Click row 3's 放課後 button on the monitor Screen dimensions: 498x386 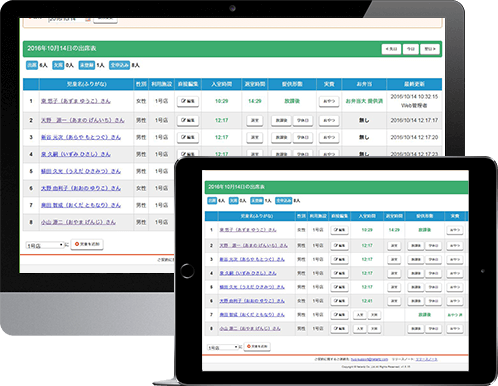point(281,137)
